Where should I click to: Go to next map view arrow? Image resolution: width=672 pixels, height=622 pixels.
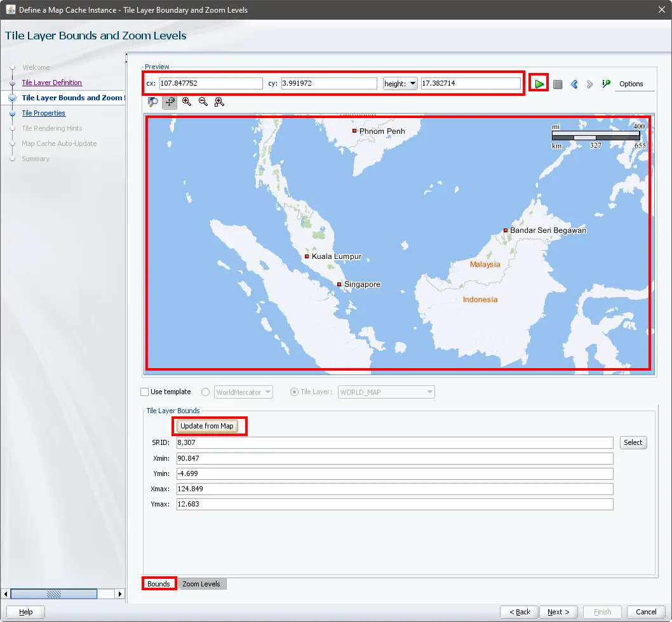(x=589, y=84)
